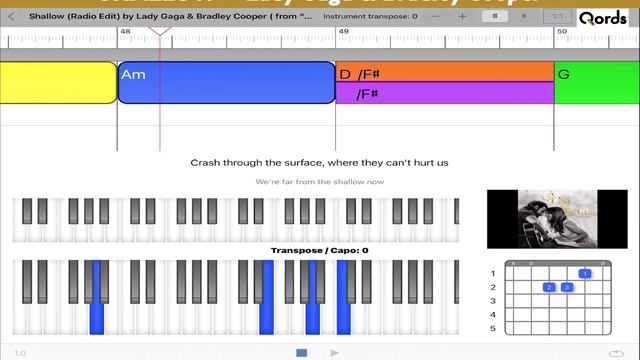The height and width of the screenshot is (360, 640).
Task: Select the purple /F# bass block
Action: 445,93
